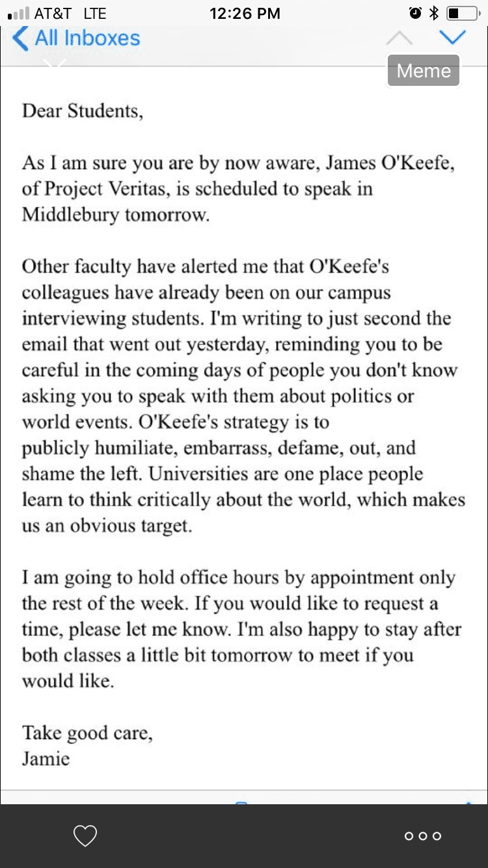Tap the battery indicator icon

click(x=462, y=13)
